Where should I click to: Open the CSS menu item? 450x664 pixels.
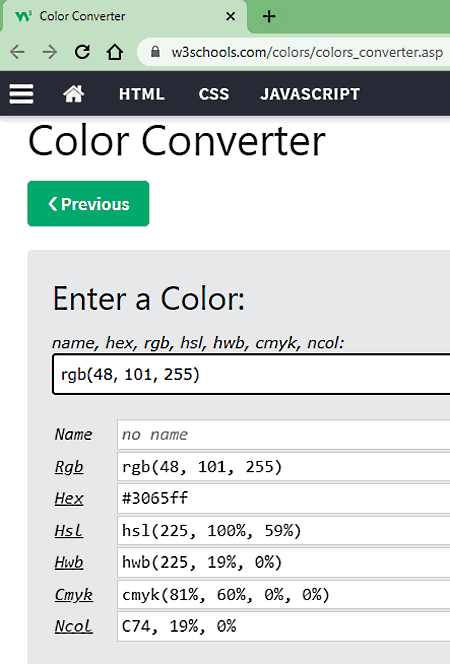coord(214,94)
